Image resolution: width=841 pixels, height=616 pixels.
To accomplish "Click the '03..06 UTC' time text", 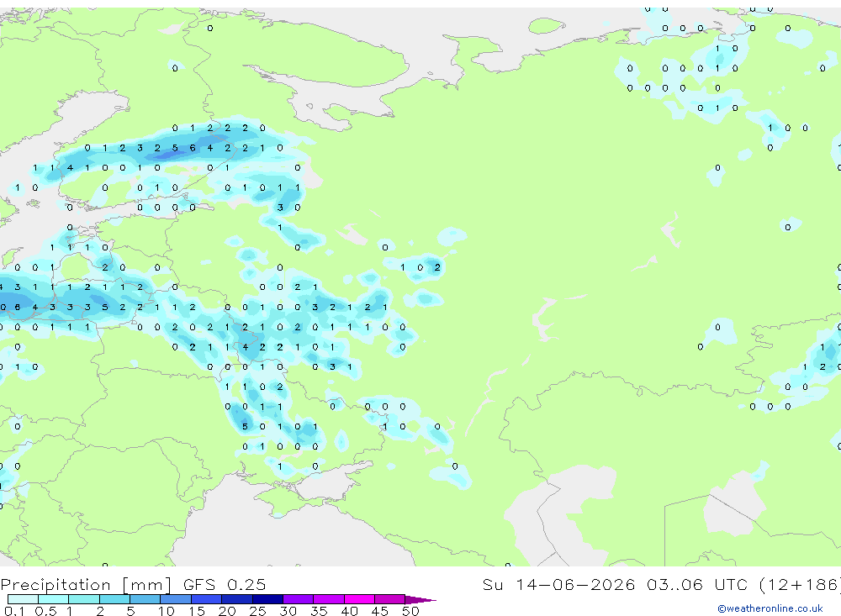I will click(x=696, y=584).
